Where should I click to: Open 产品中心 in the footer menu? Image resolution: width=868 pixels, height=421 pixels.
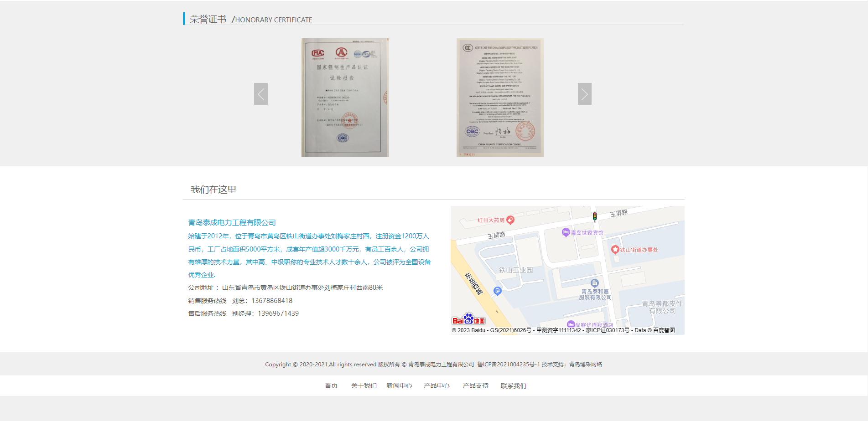click(x=437, y=385)
